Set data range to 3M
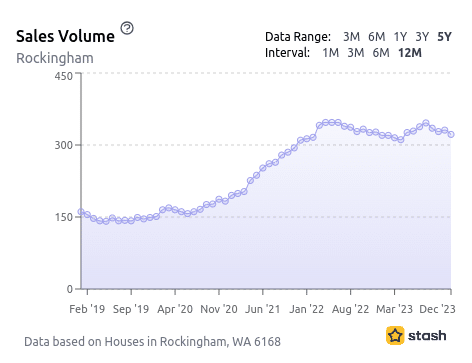The image size is (472, 363). [351, 36]
